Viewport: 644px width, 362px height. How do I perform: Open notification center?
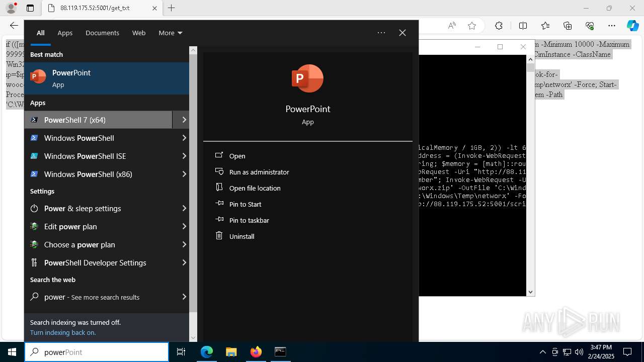pyautogui.click(x=627, y=352)
